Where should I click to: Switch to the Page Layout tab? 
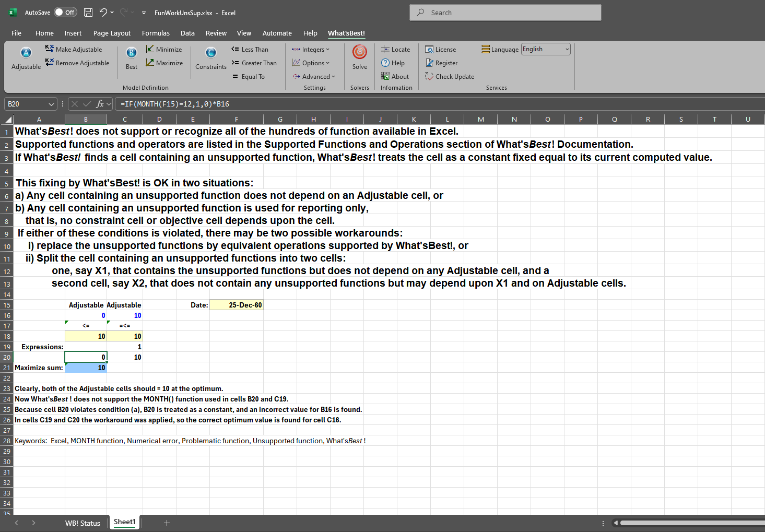[112, 33]
